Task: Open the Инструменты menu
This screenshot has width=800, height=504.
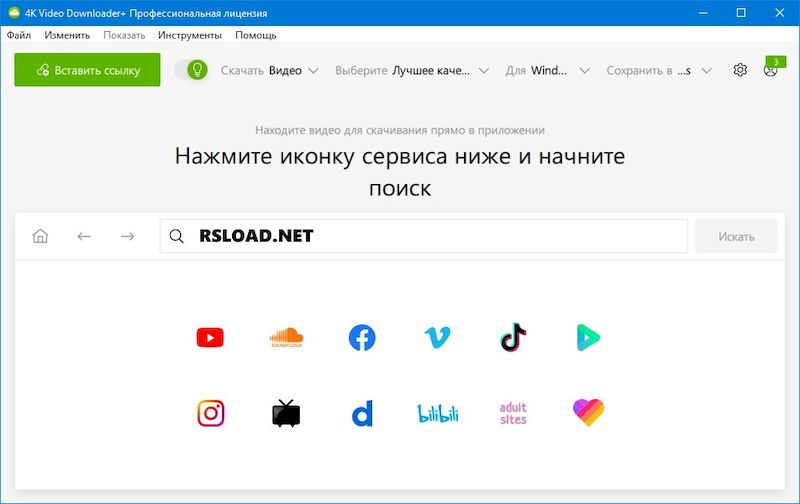Action: click(190, 35)
